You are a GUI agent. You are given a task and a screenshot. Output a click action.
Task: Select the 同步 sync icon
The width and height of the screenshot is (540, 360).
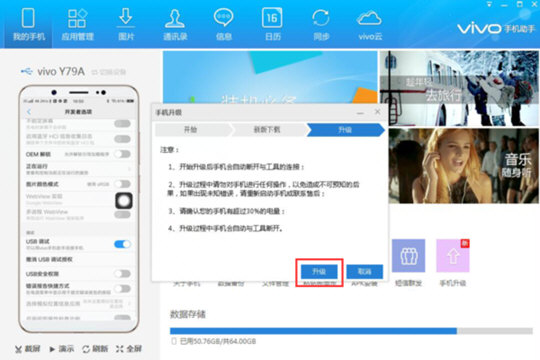coord(321,24)
